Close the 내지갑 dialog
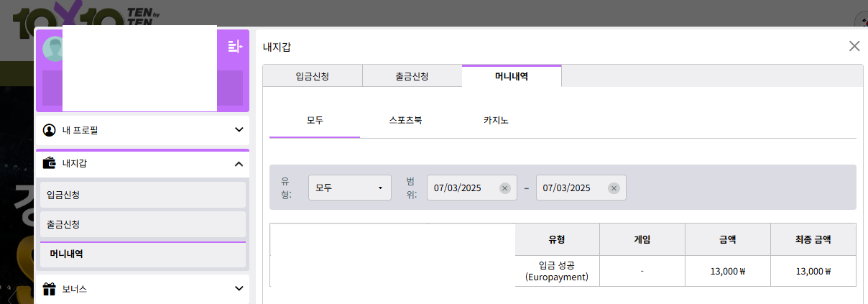The image size is (868, 304). pyautogui.click(x=854, y=46)
